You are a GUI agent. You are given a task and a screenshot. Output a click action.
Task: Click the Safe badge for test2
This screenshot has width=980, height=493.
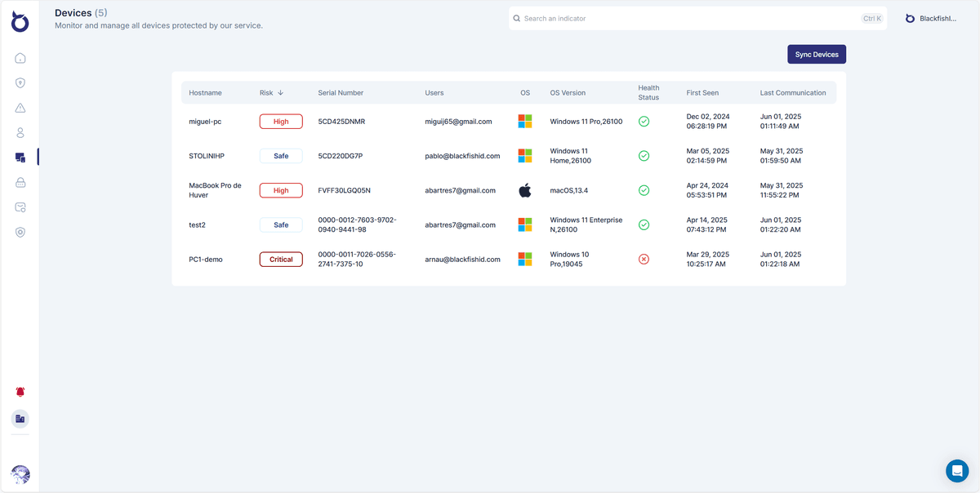point(281,225)
